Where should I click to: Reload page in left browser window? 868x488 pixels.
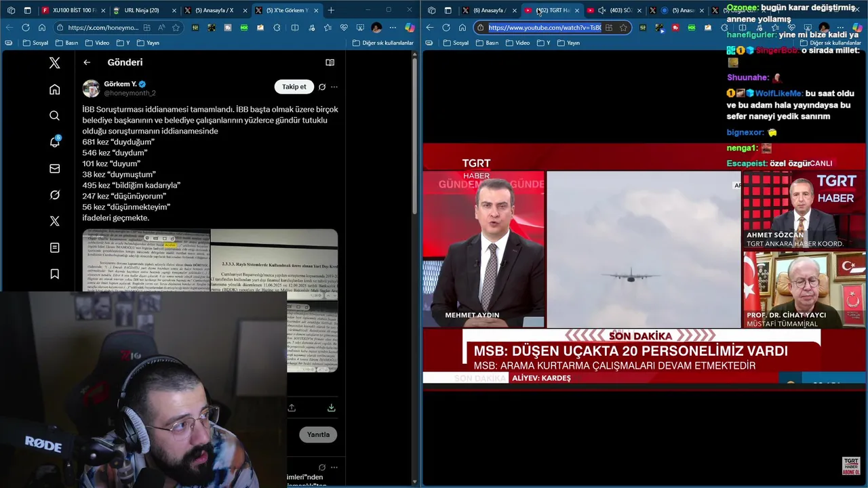point(26,28)
